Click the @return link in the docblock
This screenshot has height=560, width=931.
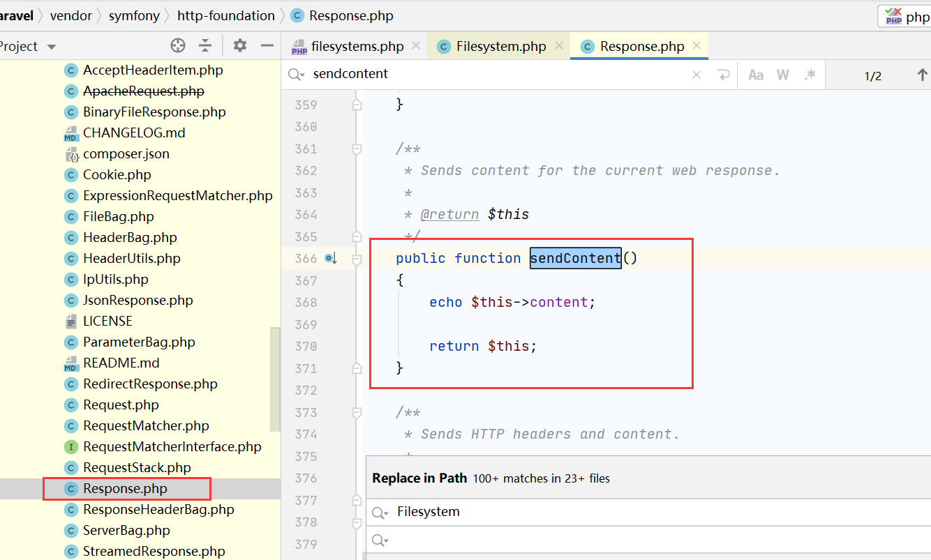point(449,214)
